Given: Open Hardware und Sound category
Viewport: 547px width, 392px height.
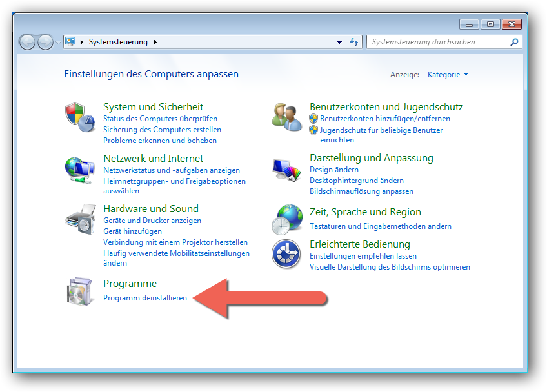Looking at the screenshot, I should click(x=151, y=208).
